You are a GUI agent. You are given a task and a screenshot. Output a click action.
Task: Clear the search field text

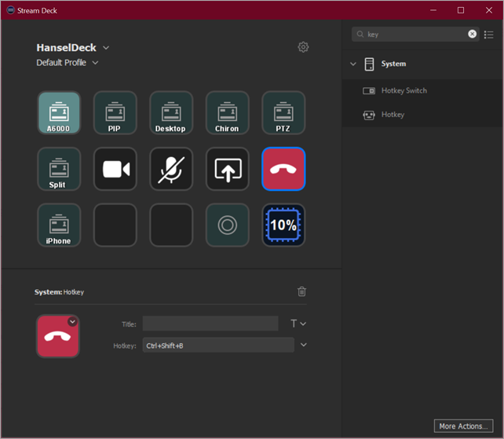(x=472, y=34)
